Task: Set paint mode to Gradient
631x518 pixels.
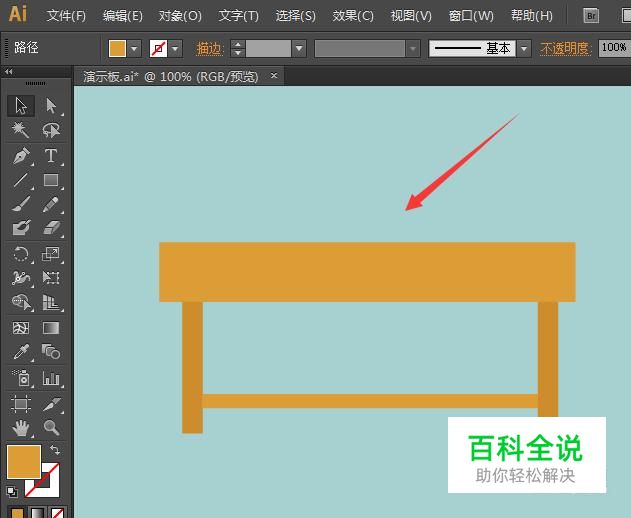Action: pyautogui.click(x=37, y=512)
